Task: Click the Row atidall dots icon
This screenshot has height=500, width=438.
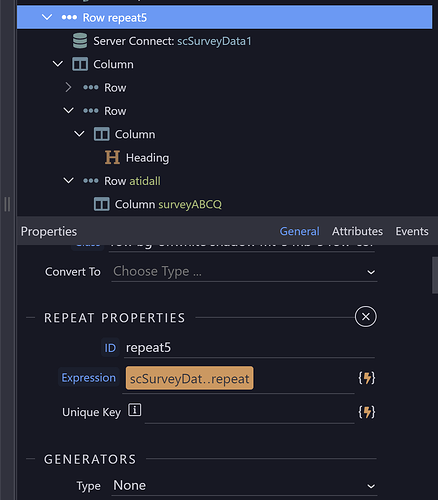Action: 91,181
